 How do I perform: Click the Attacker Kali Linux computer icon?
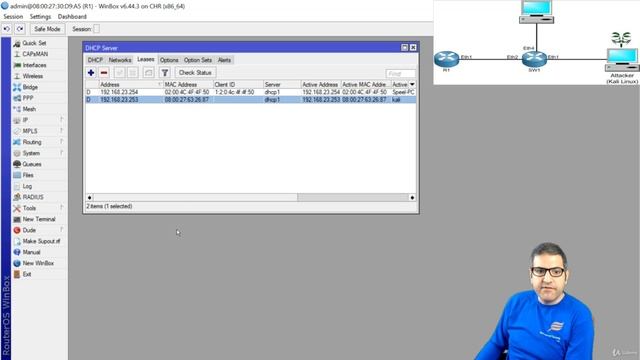coord(622,60)
